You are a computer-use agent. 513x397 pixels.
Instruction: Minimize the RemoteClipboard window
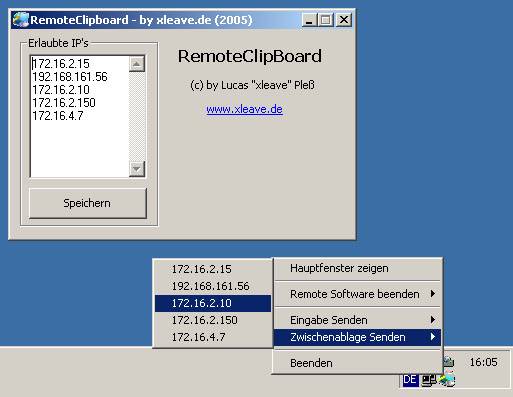click(x=309, y=20)
